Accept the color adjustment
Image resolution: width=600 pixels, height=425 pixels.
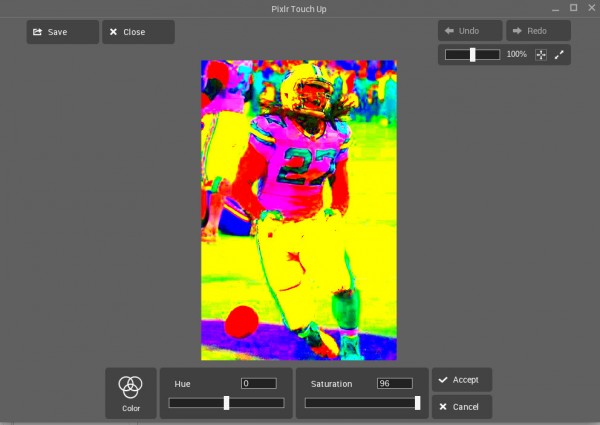(x=462, y=379)
